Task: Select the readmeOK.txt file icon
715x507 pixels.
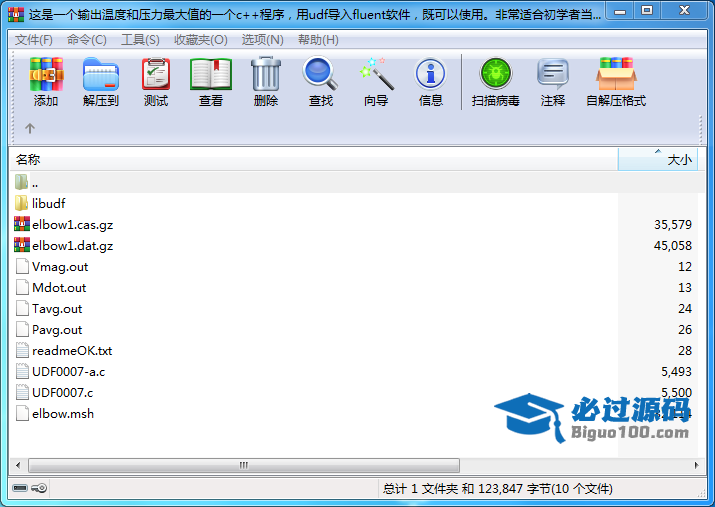Action: [22, 350]
